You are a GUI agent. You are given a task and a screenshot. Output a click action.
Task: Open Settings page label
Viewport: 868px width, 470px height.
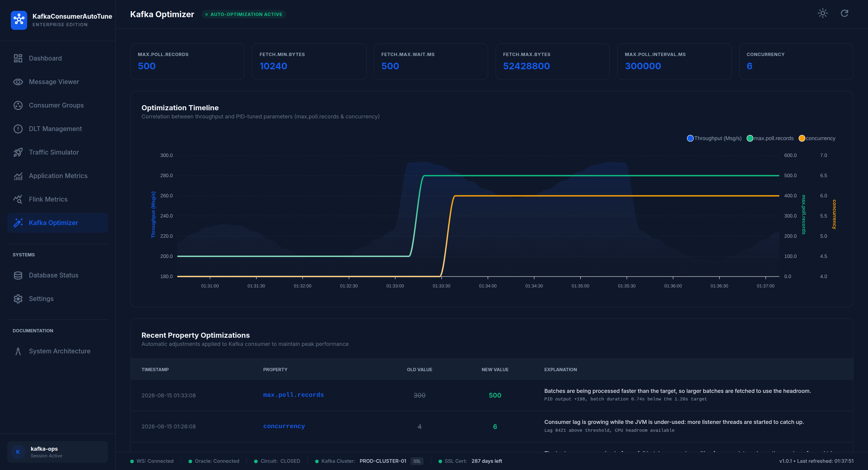point(41,299)
